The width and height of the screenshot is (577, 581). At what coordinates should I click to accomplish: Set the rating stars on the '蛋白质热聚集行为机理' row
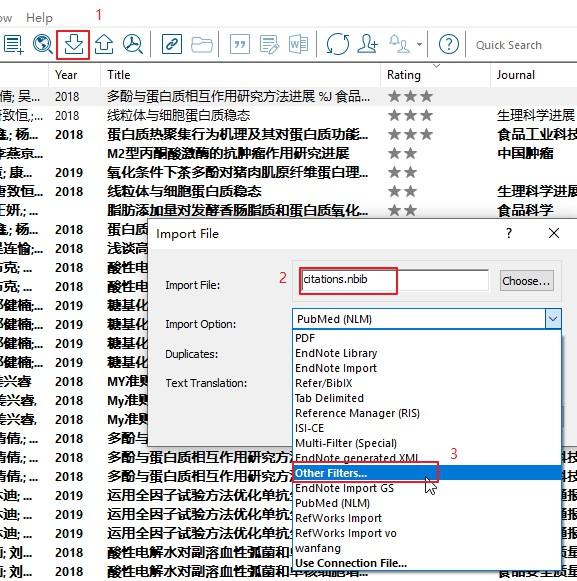click(x=410, y=135)
